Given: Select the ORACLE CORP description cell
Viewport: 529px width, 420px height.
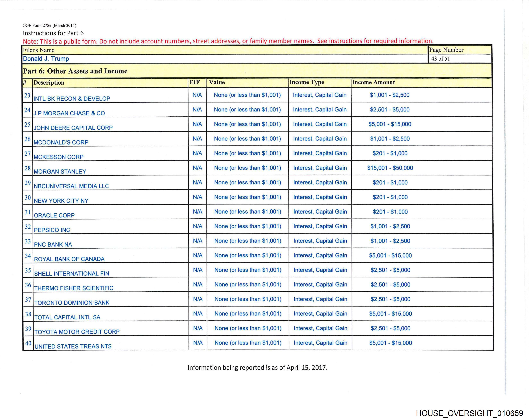Looking at the screenshot, I should (x=54, y=215).
